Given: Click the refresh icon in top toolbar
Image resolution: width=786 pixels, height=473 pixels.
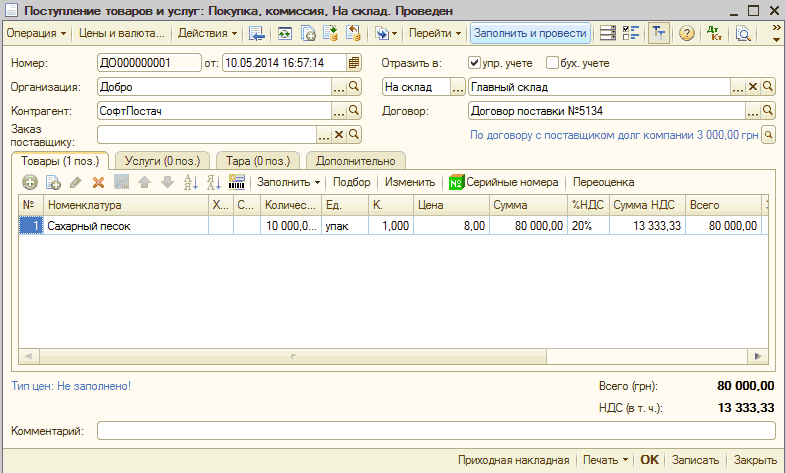Looking at the screenshot, I should (x=285, y=34).
